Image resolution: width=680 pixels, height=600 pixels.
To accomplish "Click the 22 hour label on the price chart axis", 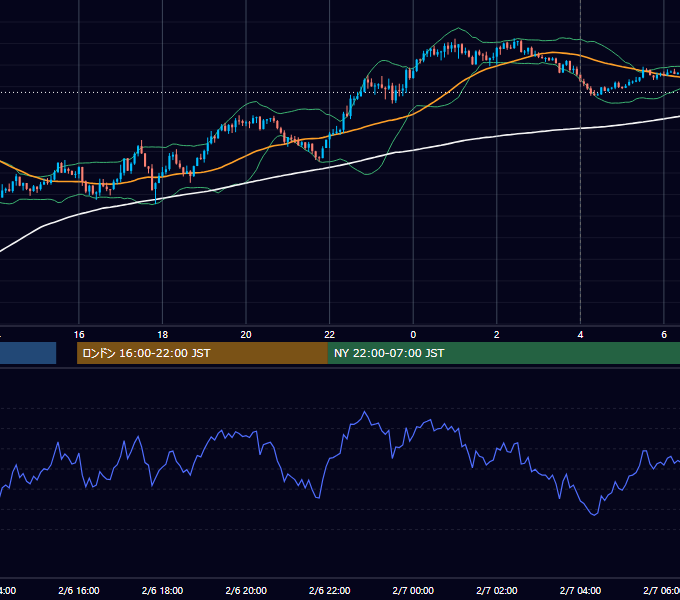I will click(330, 335).
